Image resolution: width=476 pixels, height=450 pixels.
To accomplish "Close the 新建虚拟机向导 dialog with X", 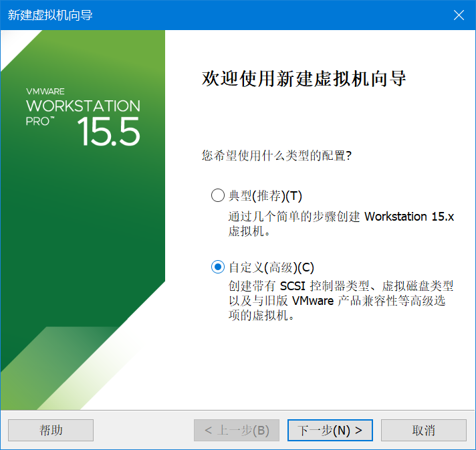I will 459,15.
